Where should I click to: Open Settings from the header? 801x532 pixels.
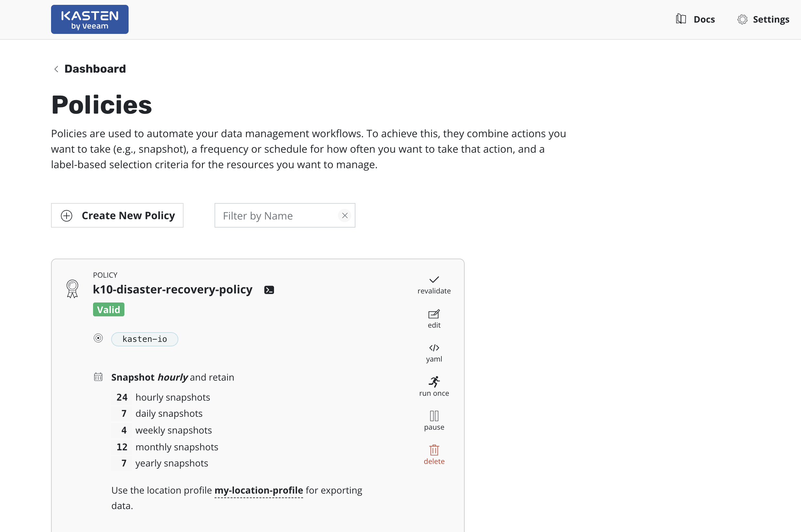[x=763, y=19]
